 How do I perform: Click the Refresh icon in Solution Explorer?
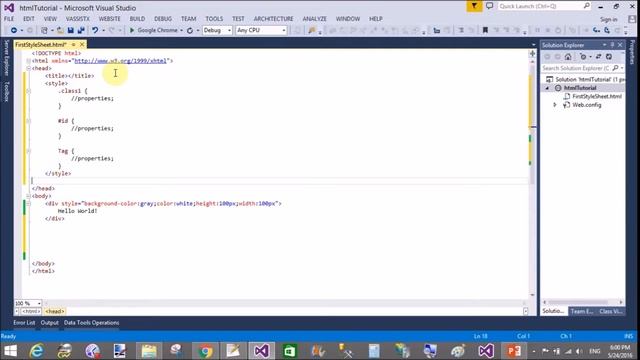pos(609,57)
